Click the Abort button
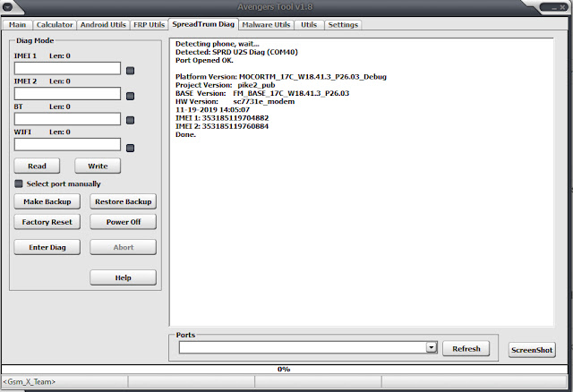573x392 pixels. 124,247
